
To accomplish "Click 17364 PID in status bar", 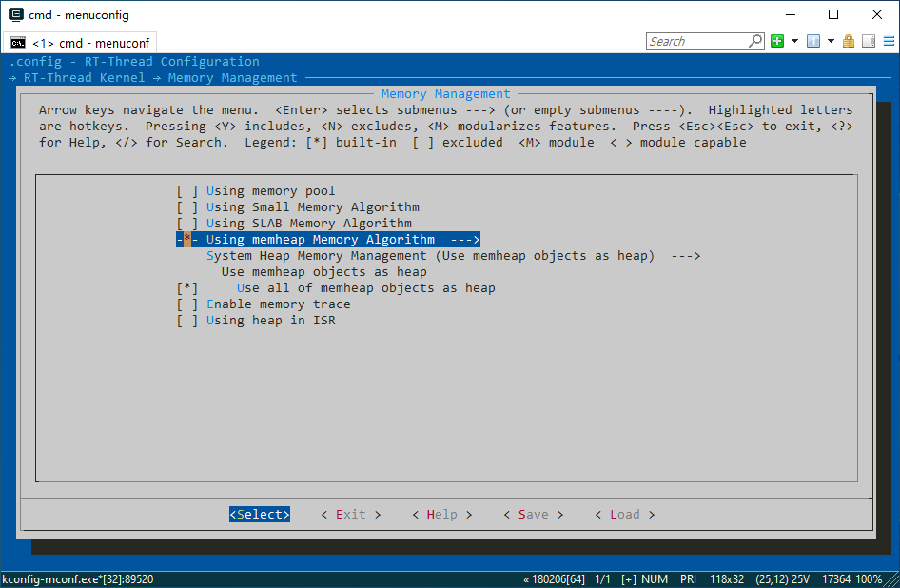I will 835,579.
